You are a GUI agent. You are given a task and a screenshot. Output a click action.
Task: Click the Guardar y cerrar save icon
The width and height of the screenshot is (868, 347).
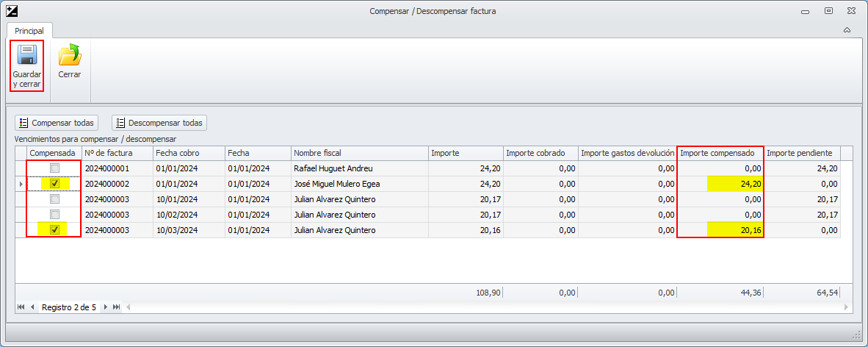point(27,56)
